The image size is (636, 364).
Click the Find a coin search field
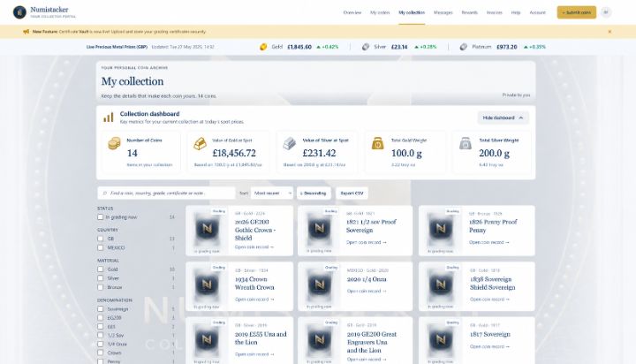(166, 193)
